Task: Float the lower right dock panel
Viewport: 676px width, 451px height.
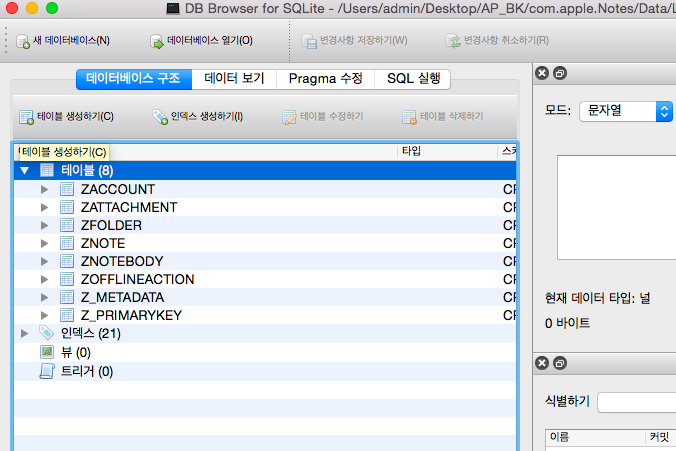Action: click(560, 363)
